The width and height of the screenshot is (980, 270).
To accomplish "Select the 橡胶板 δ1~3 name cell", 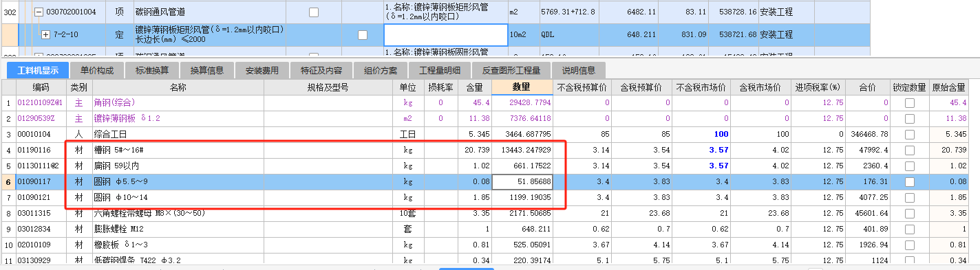I will click(x=179, y=245).
